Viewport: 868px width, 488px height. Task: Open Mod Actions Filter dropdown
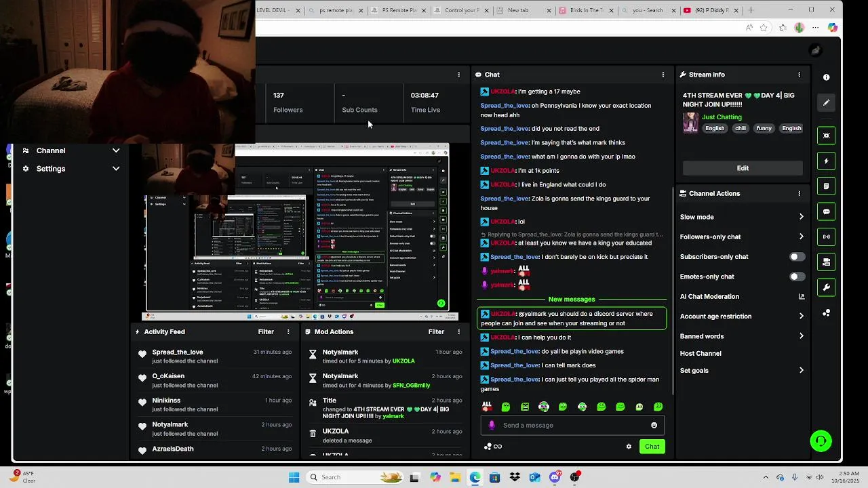click(436, 332)
